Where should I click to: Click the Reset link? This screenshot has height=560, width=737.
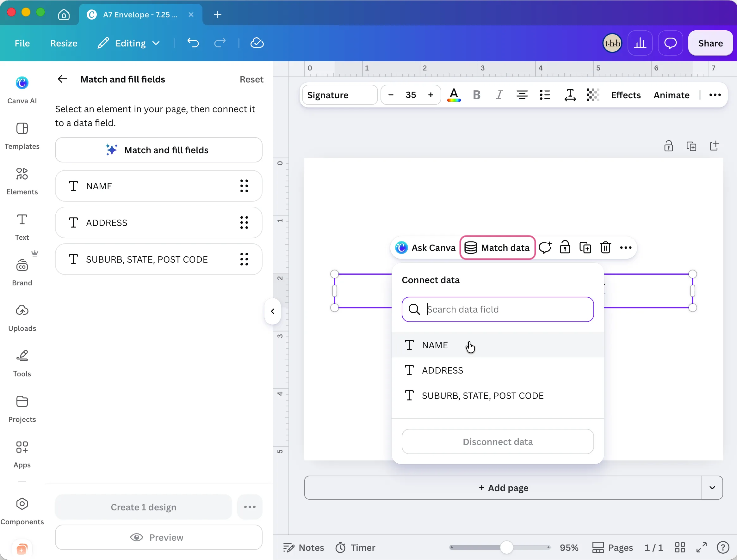(251, 79)
